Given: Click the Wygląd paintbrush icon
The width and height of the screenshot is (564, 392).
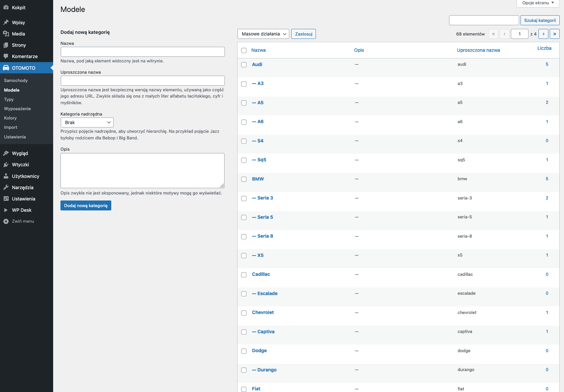Looking at the screenshot, I should pos(6,153).
